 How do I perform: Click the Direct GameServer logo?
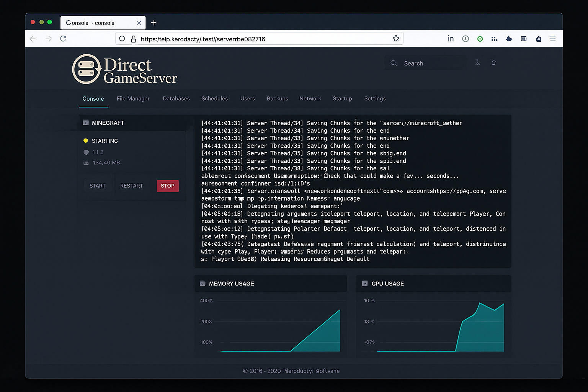(125, 69)
